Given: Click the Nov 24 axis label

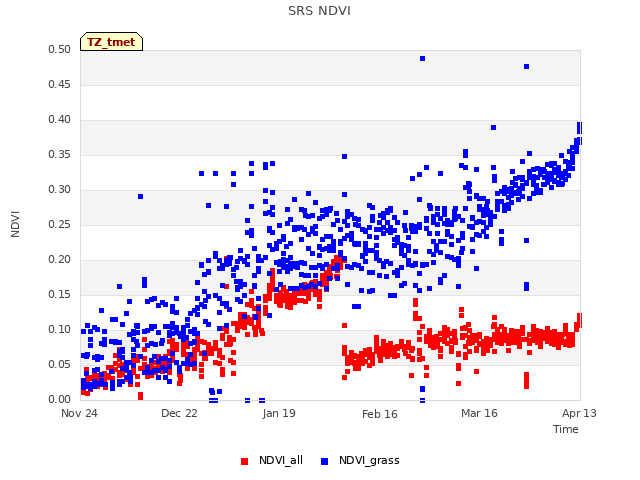Looking at the screenshot, I should coord(79,413).
